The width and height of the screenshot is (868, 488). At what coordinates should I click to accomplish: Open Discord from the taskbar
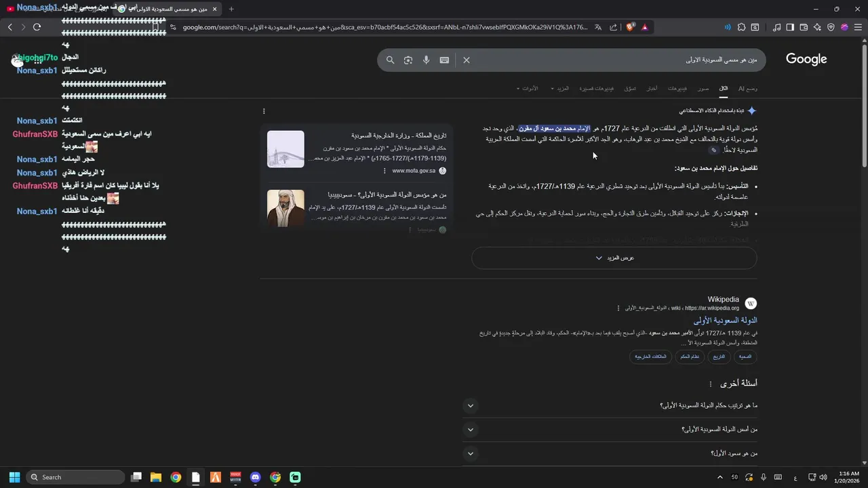255,477
